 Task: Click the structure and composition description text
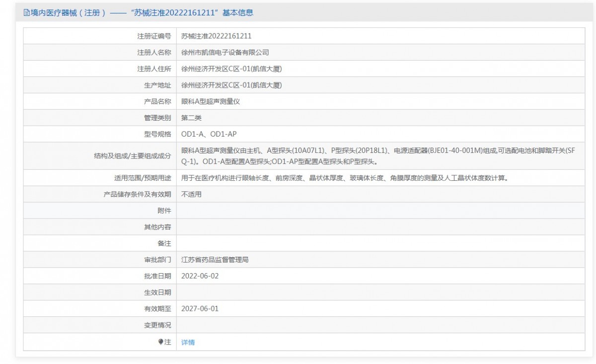377,156
